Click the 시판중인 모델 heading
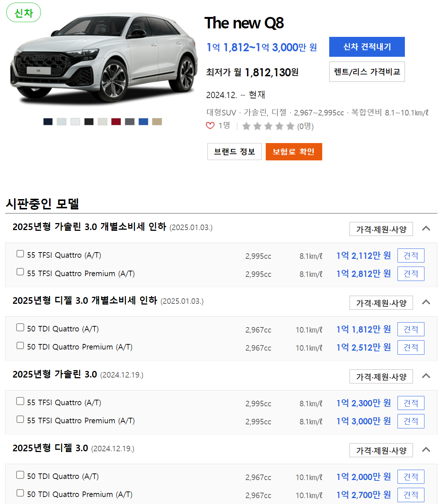This screenshot has width=444, height=504. click(x=42, y=204)
